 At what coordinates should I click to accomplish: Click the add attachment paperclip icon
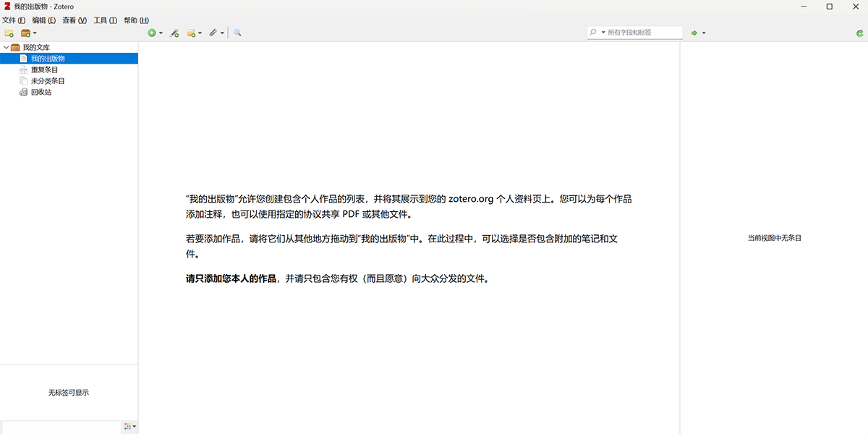pyautogui.click(x=213, y=33)
